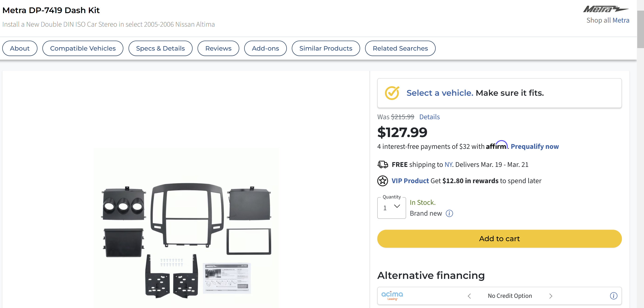Screen dimensions: 644x308
Task: Click Select a vehicle link
Action: 439,93
